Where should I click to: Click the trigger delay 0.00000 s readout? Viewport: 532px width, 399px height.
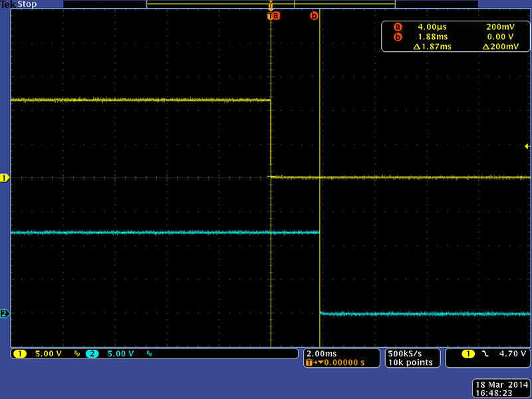pyautogui.click(x=339, y=362)
